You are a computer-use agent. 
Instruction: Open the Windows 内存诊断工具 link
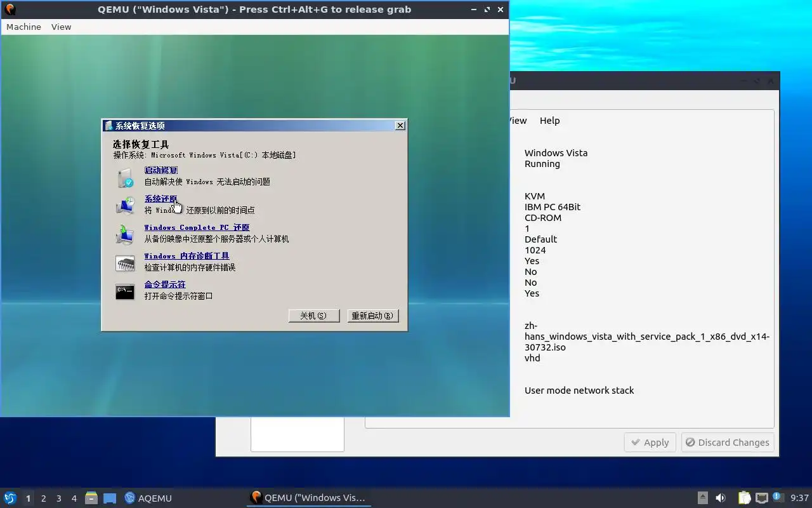click(x=187, y=256)
